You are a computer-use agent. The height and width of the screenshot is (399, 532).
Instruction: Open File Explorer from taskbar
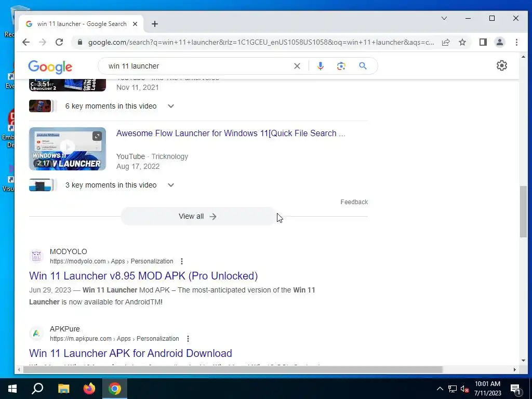click(63, 389)
